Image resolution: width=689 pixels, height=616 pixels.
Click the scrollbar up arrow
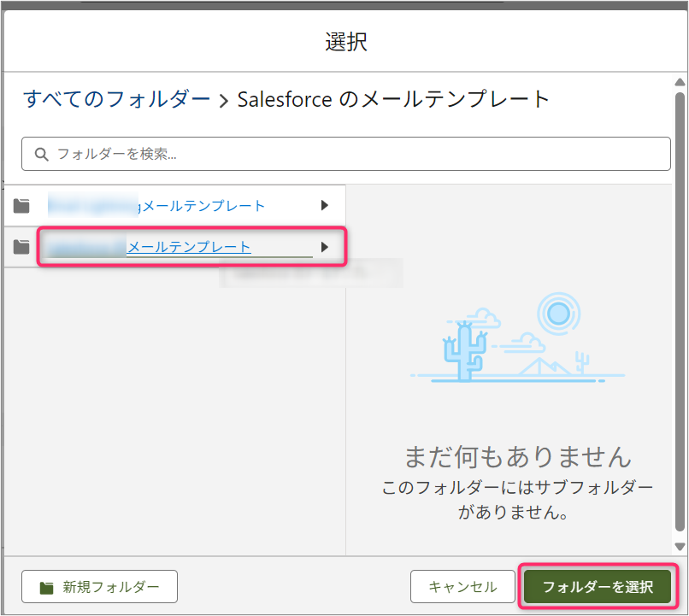click(680, 83)
